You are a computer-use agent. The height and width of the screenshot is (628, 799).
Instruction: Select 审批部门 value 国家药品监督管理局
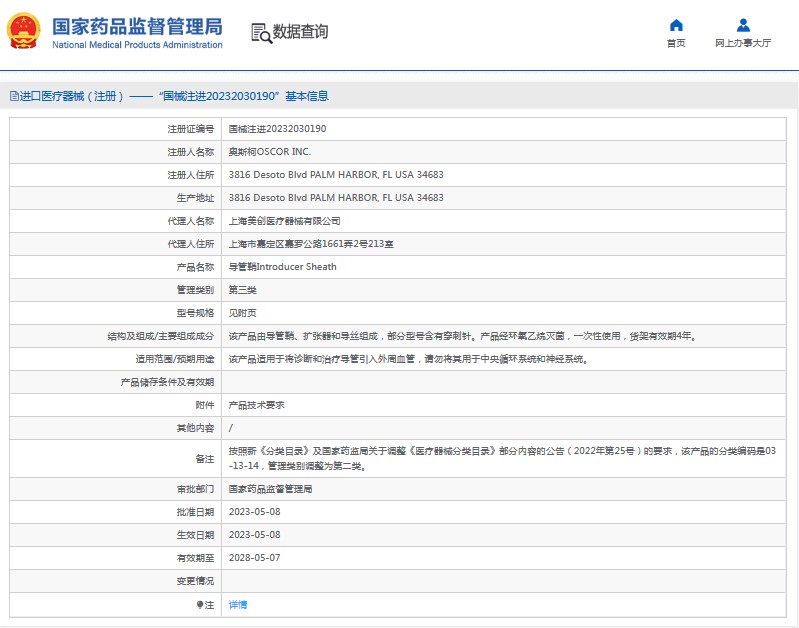[x=270, y=489]
